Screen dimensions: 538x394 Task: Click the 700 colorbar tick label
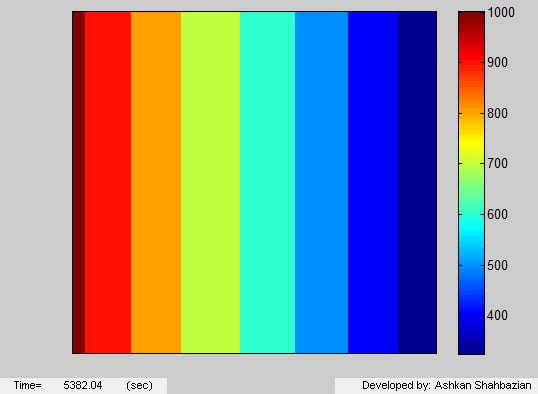click(498, 164)
